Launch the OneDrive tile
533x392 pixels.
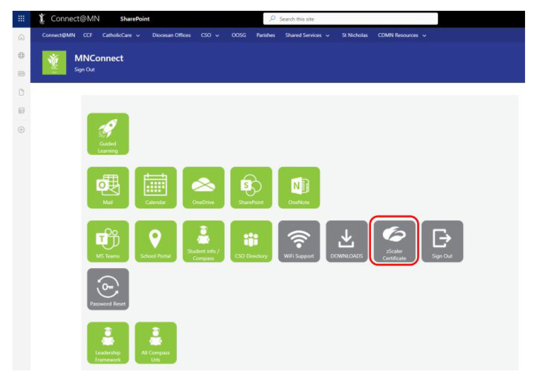pos(203,187)
